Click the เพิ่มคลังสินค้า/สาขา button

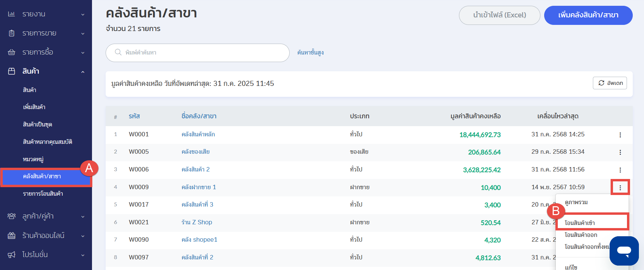tap(588, 15)
